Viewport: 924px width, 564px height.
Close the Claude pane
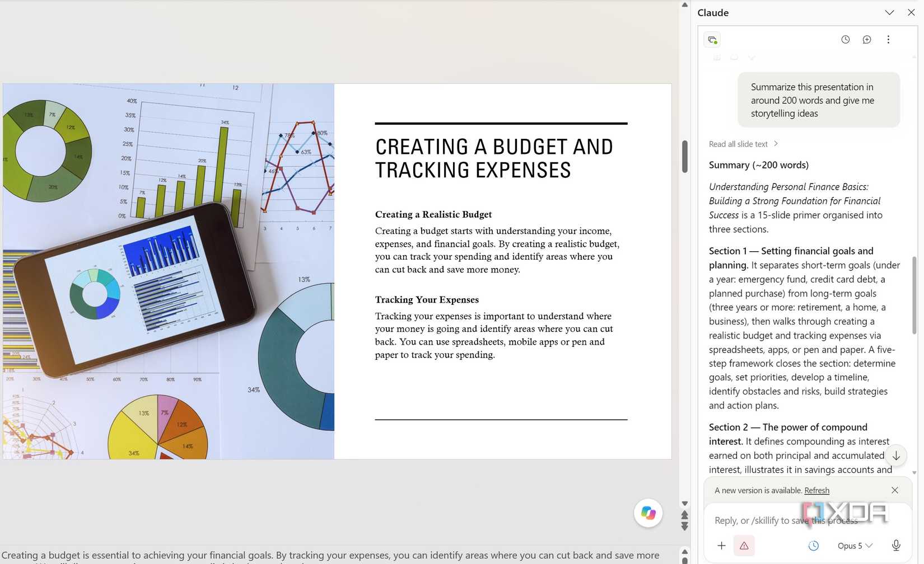(911, 12)
